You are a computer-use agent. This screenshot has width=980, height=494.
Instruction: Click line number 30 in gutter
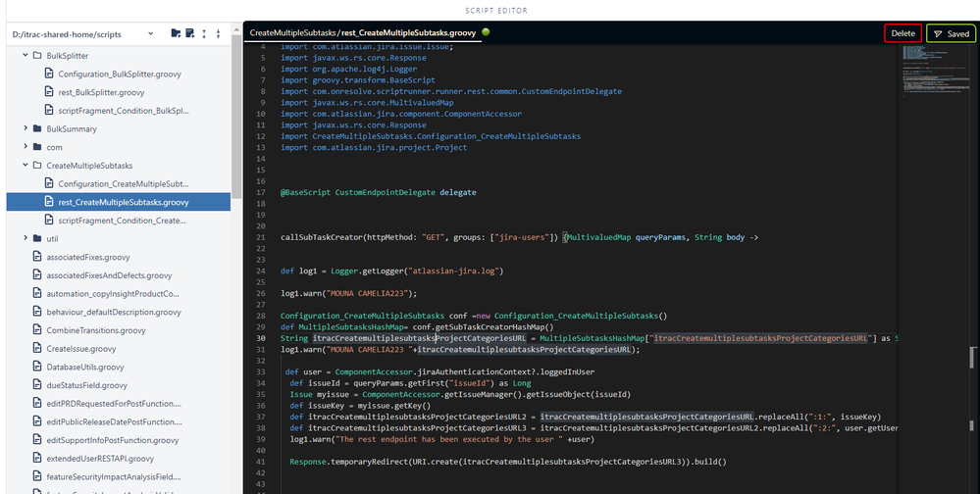[261, 338]
